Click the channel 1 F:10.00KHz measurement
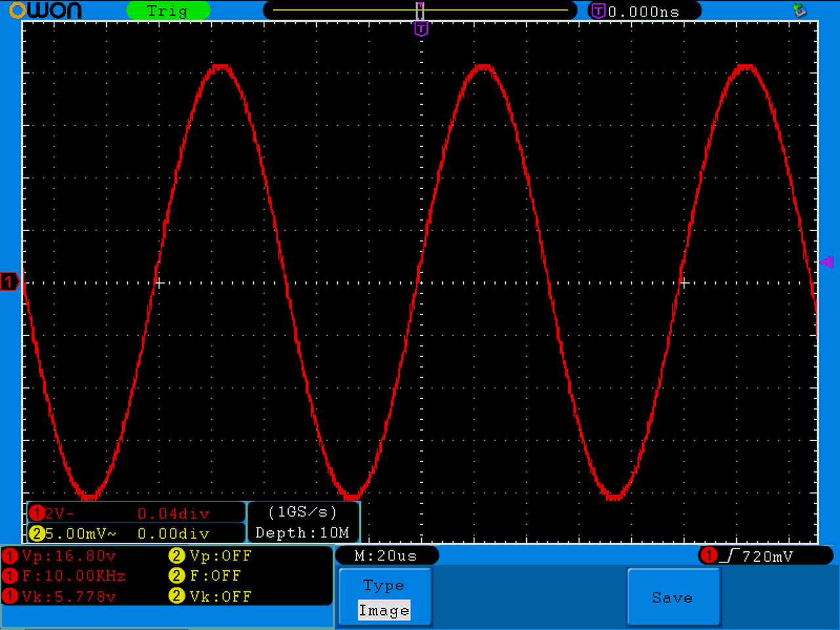The width and height of the screenshot is (840, 630). tap(73, 576)
